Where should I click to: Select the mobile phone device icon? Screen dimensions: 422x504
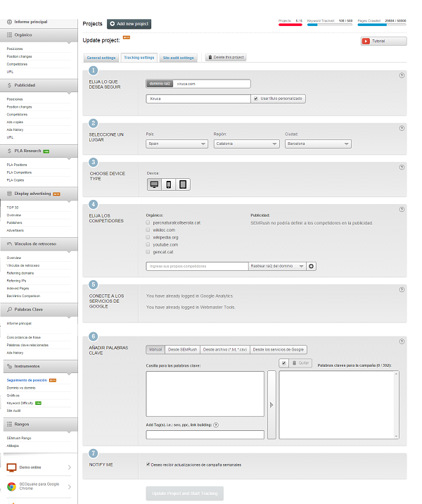click(x=168, y=184)
